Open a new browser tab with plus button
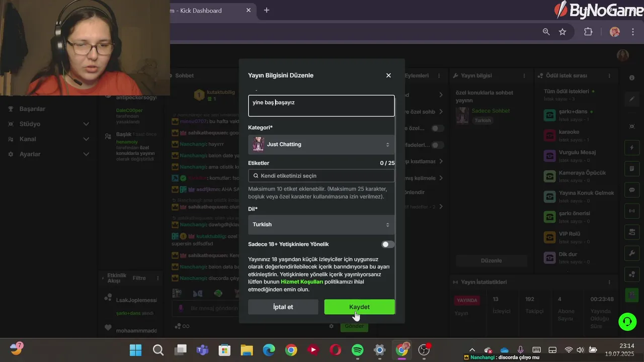644x362 pixels. pos(267,10)
